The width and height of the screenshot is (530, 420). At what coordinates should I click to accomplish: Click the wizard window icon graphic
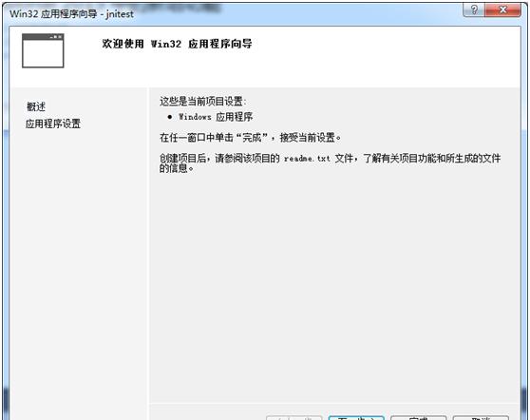[x=43, y=50]
